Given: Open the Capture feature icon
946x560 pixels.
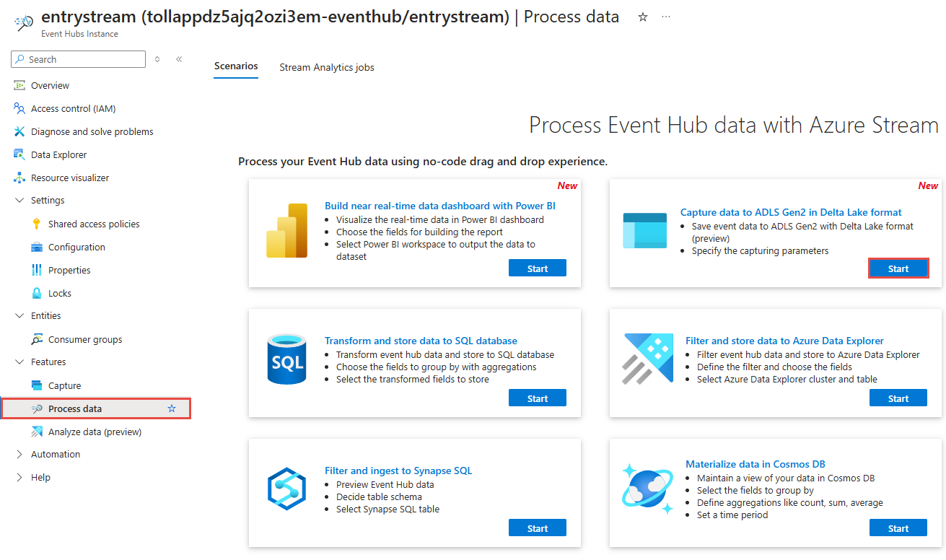Looking at the screenshot, I should tap(37, 385).
